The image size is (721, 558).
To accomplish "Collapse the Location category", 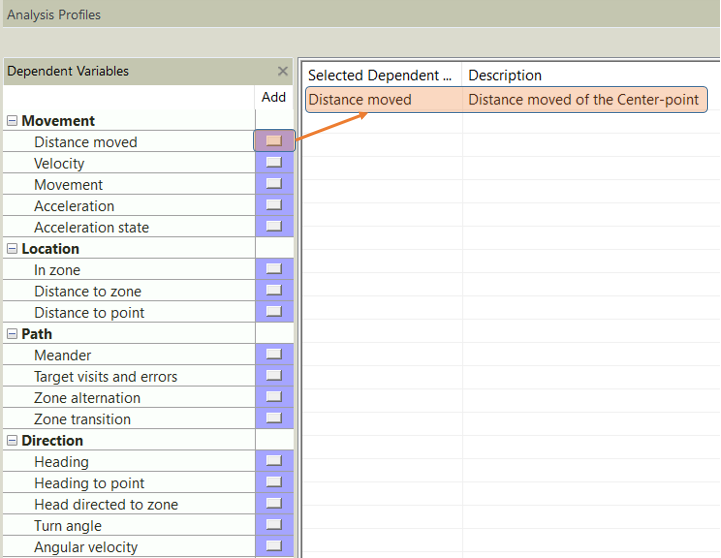I will (x=12, y=249).
